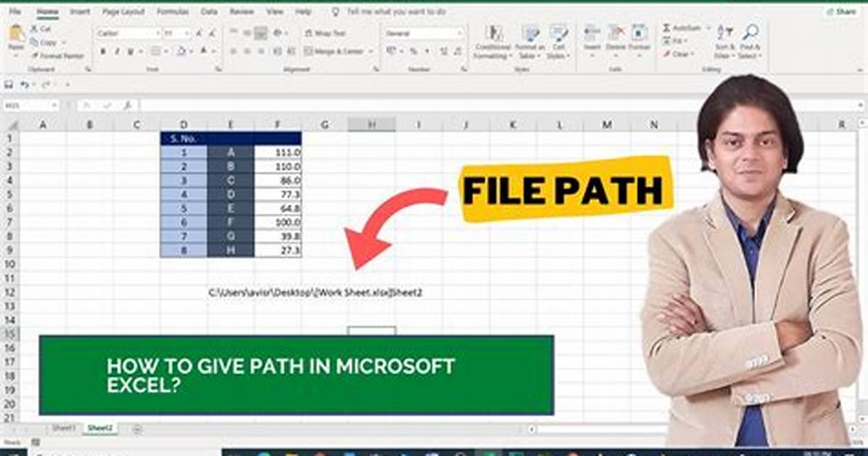This screenshot has width=868, height=456.
Task: Apply Percent Style format
Action: coord(414,52)
